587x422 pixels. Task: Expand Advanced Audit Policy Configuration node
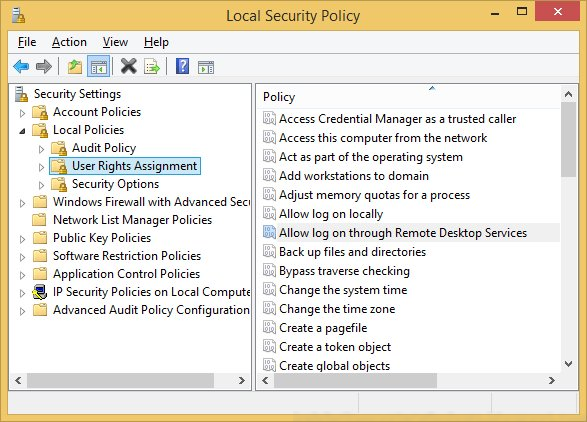(22, 311)
